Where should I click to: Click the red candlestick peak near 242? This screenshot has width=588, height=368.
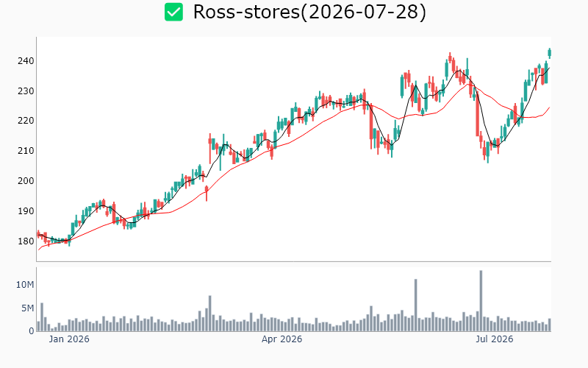point(450,57)
